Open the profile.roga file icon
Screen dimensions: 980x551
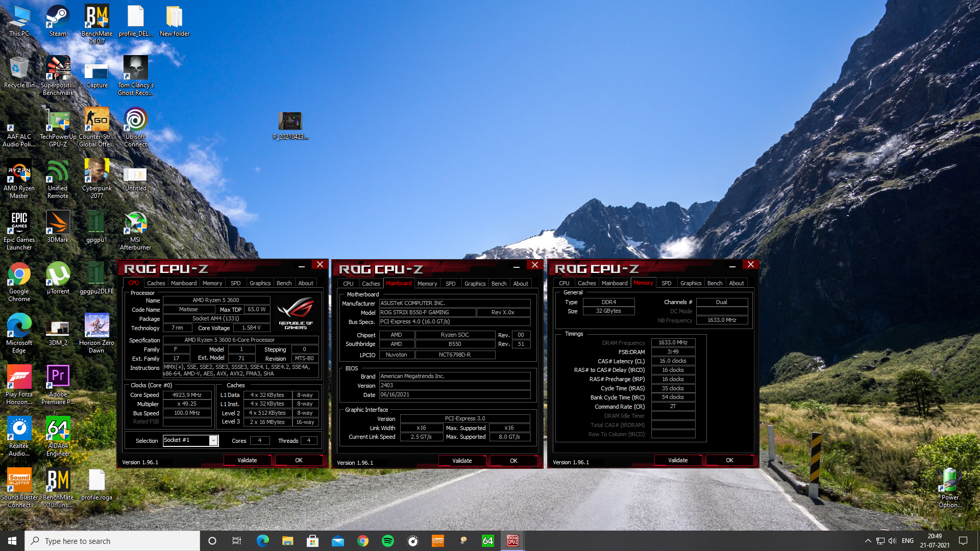click(x=96, y=485)
